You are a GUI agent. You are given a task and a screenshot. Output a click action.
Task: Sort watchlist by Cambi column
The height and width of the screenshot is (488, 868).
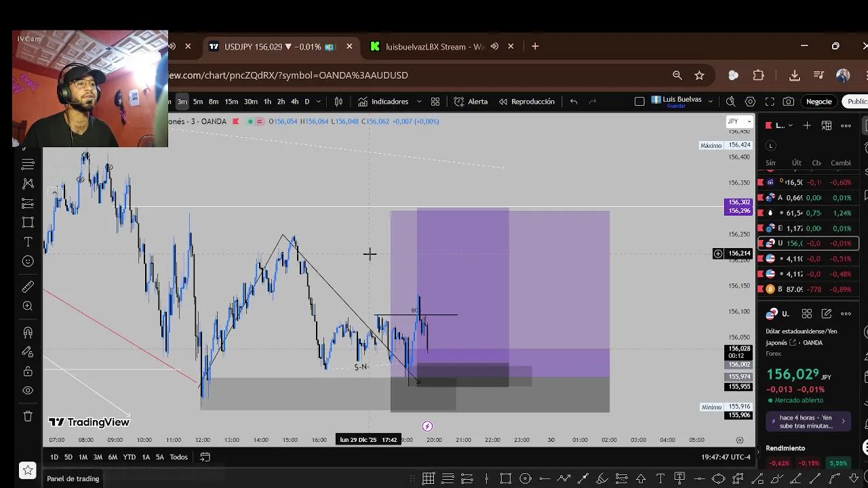(x=840, y=163)
